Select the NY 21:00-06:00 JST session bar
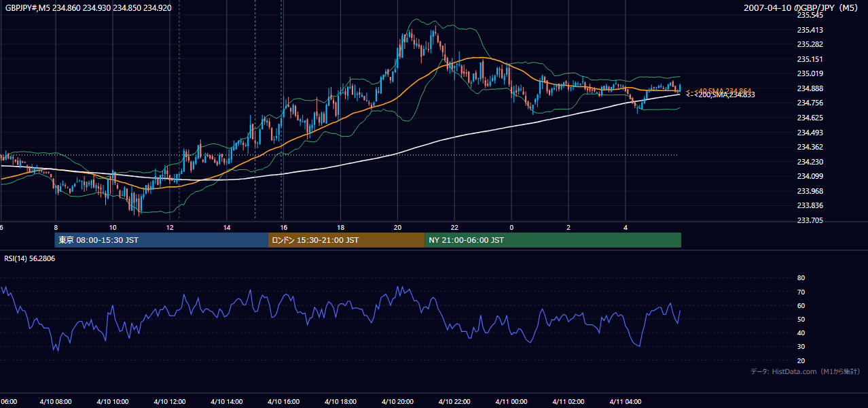The image size is (868, 408). (x=553, y=240)
